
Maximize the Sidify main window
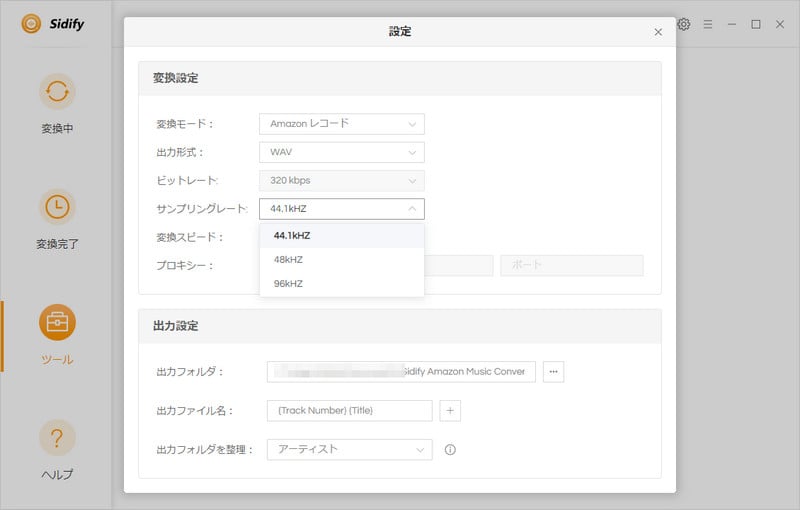click(756, 24)
